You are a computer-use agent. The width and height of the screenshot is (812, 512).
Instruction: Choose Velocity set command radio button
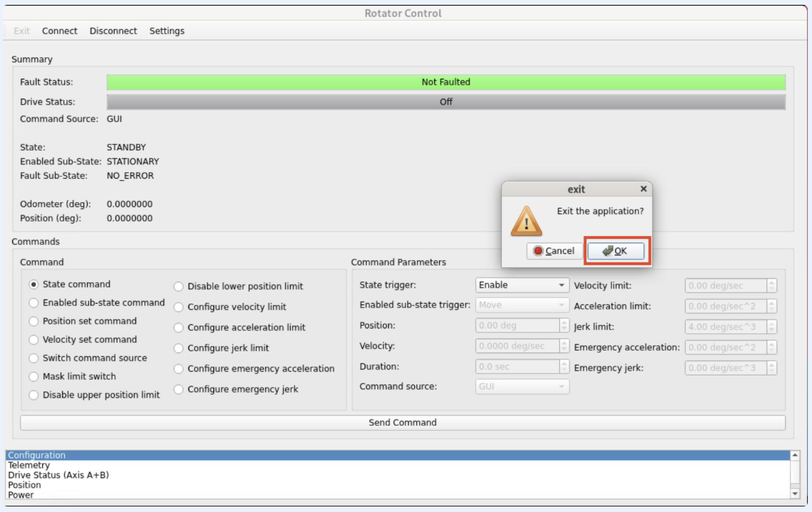click(34, 340)
